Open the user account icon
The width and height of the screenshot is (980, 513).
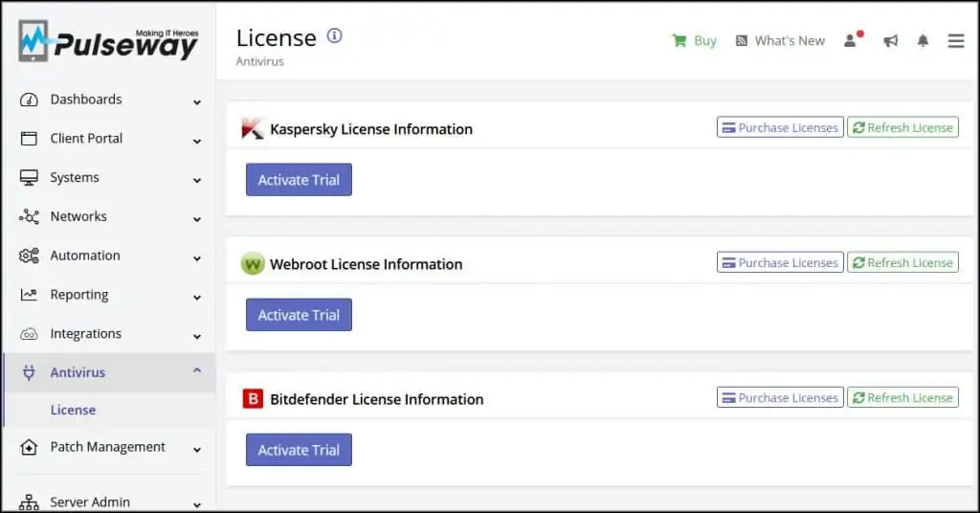click(x=853, y=39)
